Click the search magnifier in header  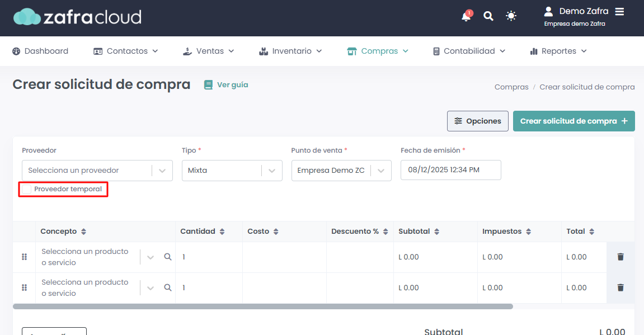[x=488, y=16]
